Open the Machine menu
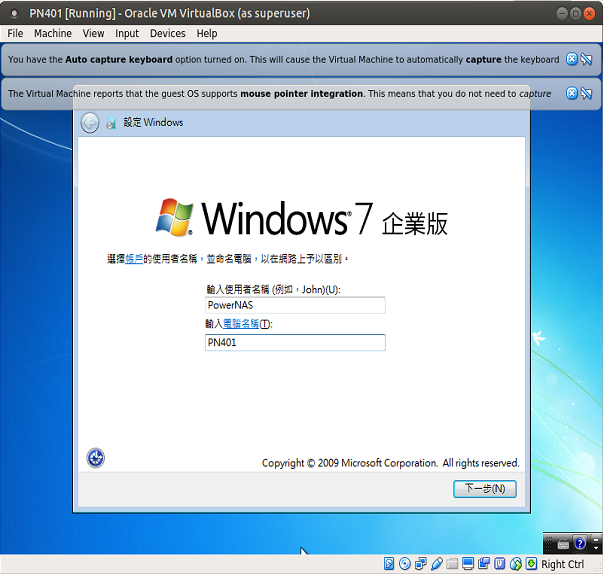Screen dimensions: 603x574 click(x=53, y=33)
